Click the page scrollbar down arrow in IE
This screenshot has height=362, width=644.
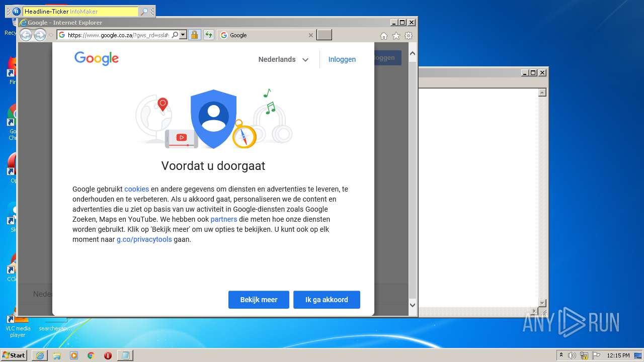[413, 305]
